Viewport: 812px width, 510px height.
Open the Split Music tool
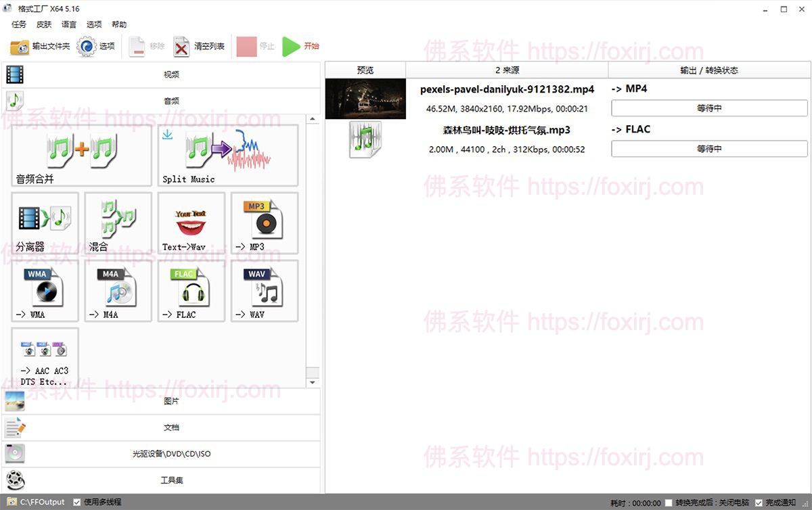click(227, 155)
